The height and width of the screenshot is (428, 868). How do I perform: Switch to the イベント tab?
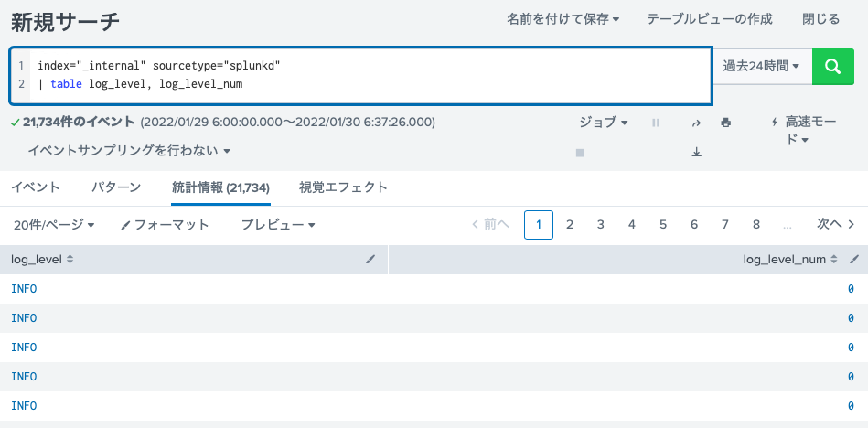click(36, 187)
